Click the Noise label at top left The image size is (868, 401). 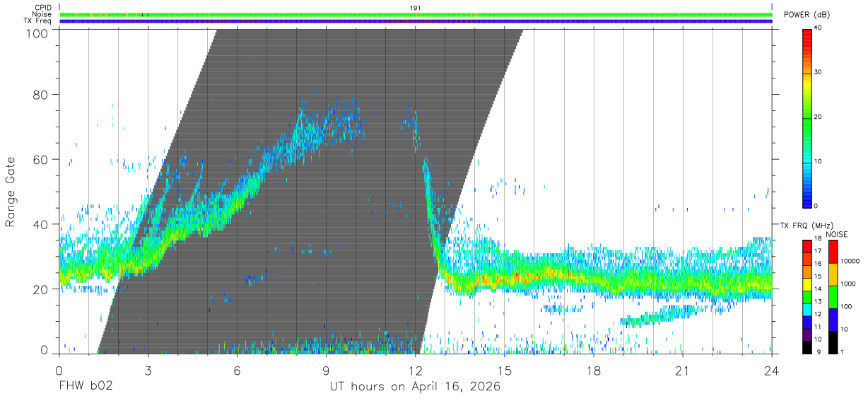(x=43, y=14)
